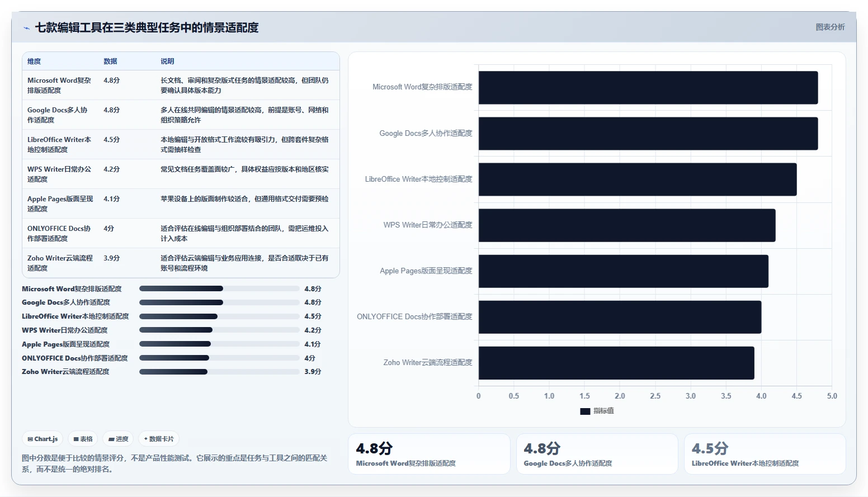
Task: Click the 3.9分 value in the table
Action: coord(112,258)
